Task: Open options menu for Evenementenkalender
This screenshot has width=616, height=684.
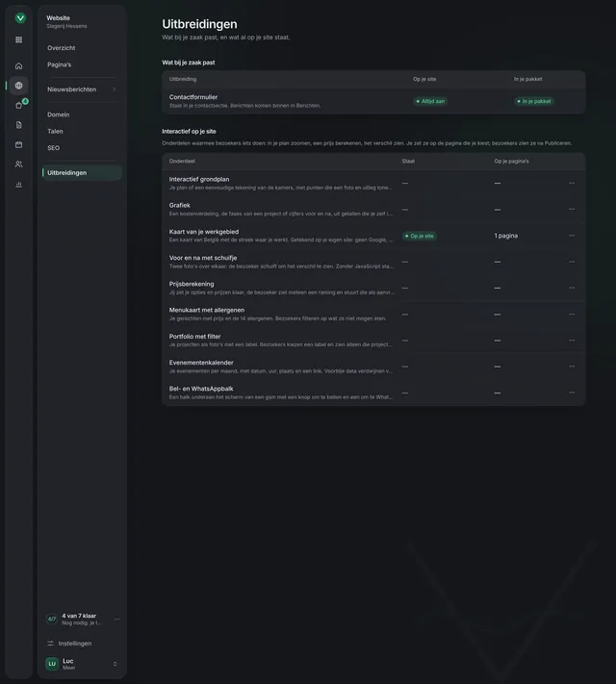Action: (572, 367)
